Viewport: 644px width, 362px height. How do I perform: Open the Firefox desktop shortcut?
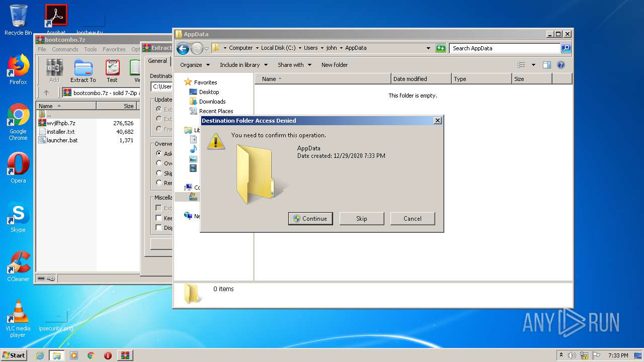click(x=18, y=69)
